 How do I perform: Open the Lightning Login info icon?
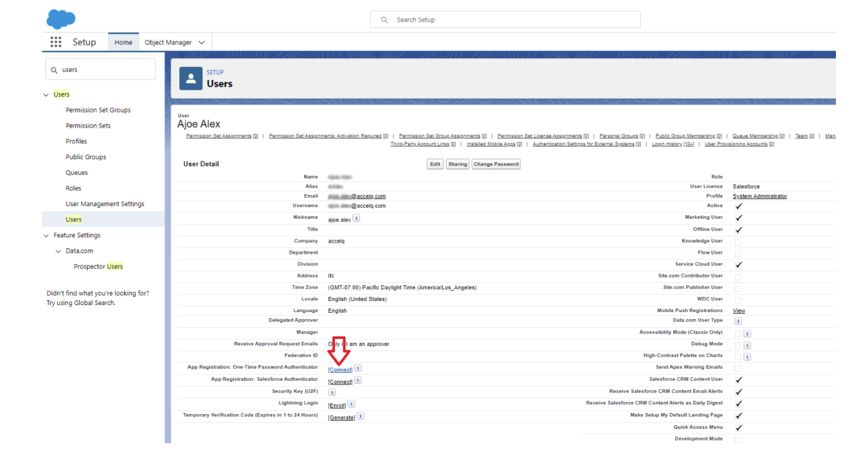pos(352,404)
